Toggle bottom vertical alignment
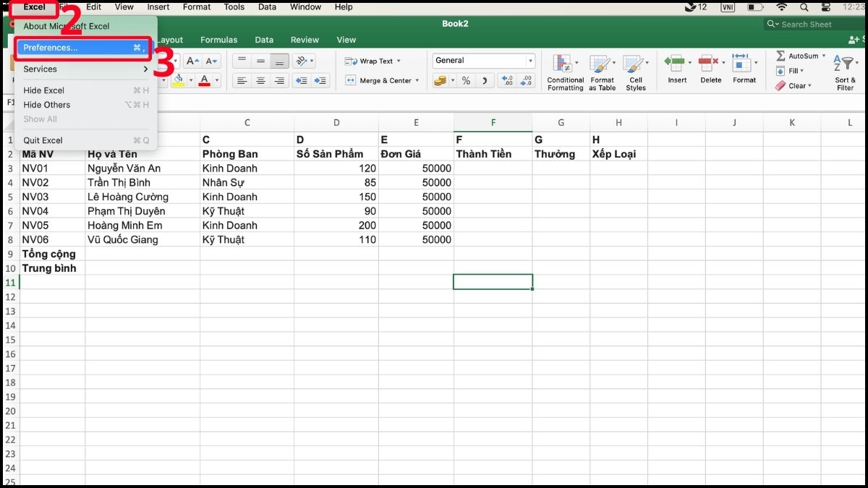 tap(280, 61)
